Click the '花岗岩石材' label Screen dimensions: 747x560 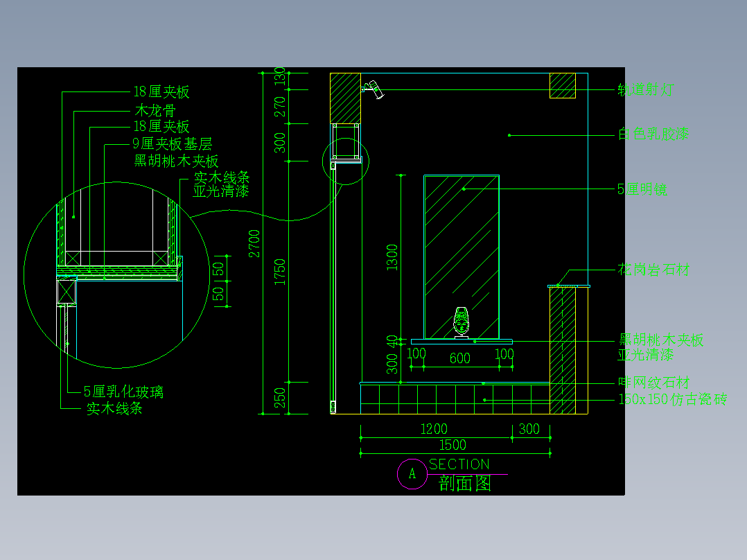tap(653, 270)
